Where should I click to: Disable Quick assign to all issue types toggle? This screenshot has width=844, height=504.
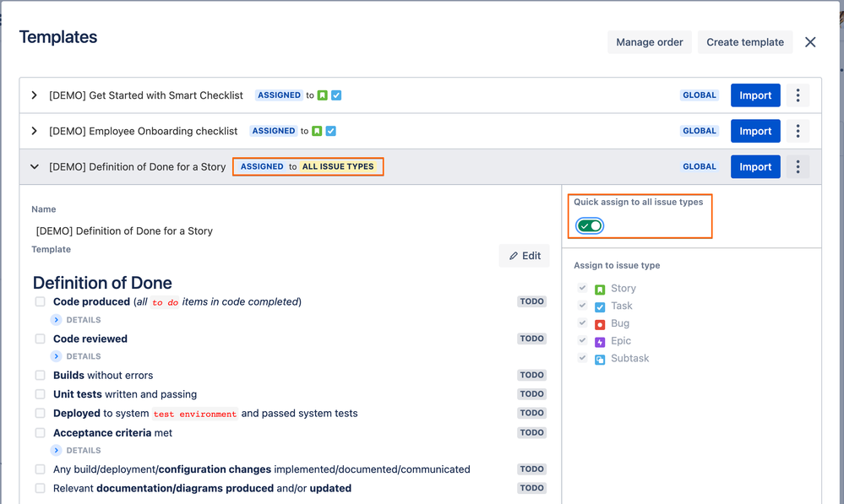pos(590,226)
